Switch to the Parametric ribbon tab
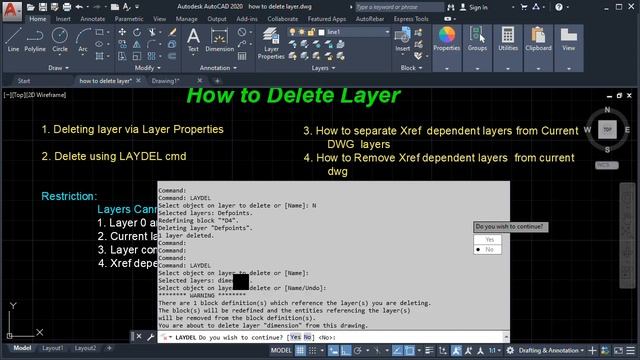 [129, 19]
